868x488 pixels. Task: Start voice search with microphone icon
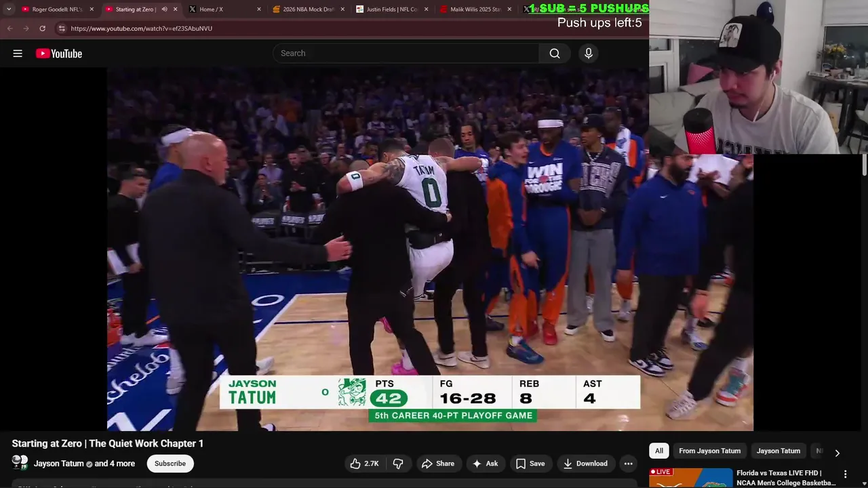point(589,54)
